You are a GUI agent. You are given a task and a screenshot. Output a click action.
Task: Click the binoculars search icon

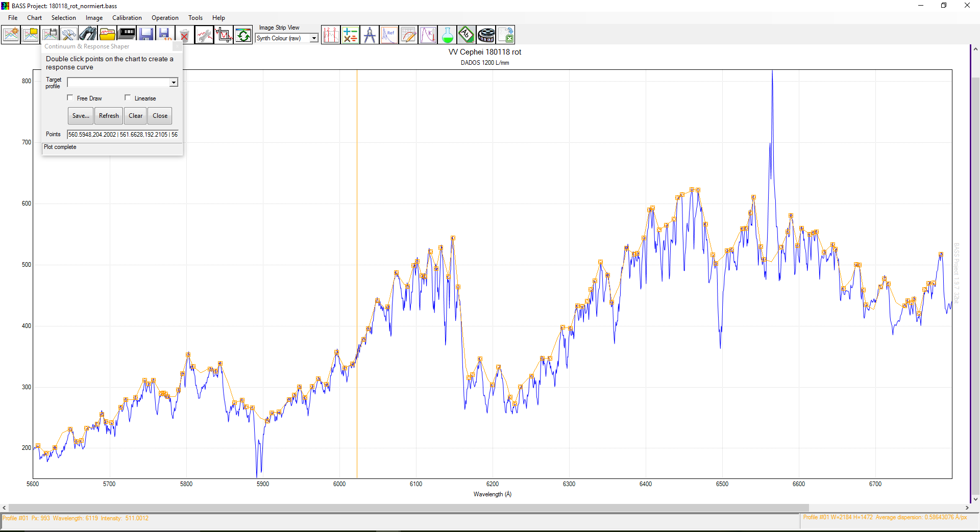click(x=88, y=35)
